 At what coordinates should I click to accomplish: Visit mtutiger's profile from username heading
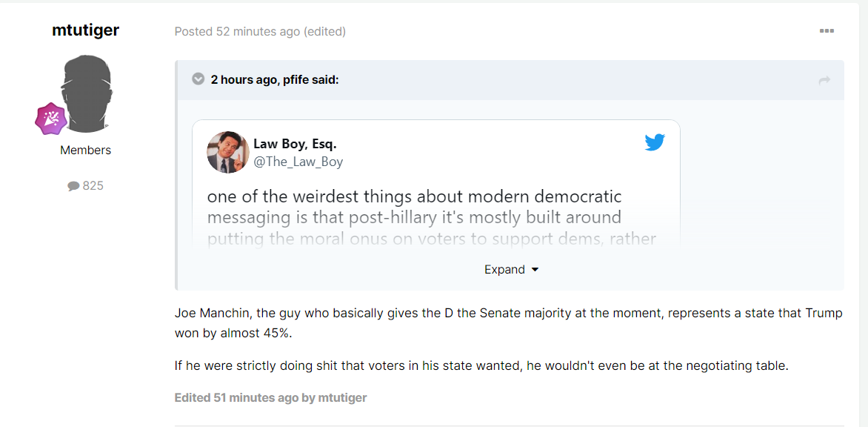pos(86,30)
